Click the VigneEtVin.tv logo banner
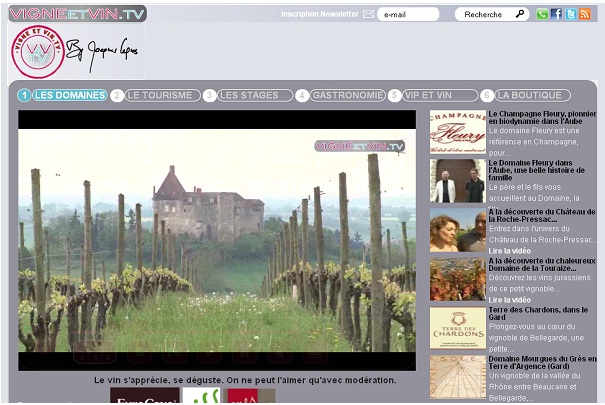 pos(78,14)
